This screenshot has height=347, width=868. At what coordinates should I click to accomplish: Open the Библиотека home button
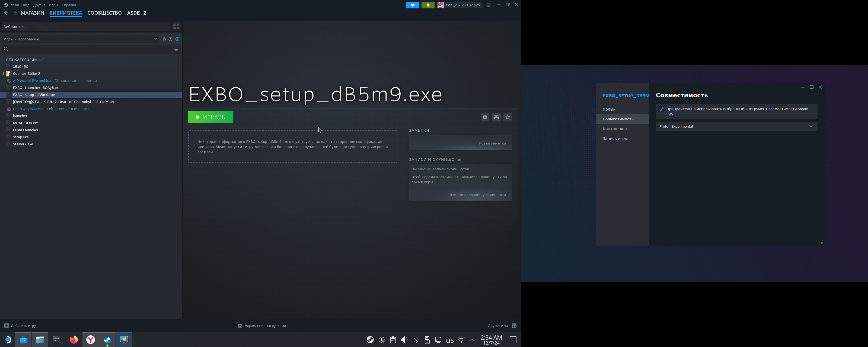(x=86, y=27)
